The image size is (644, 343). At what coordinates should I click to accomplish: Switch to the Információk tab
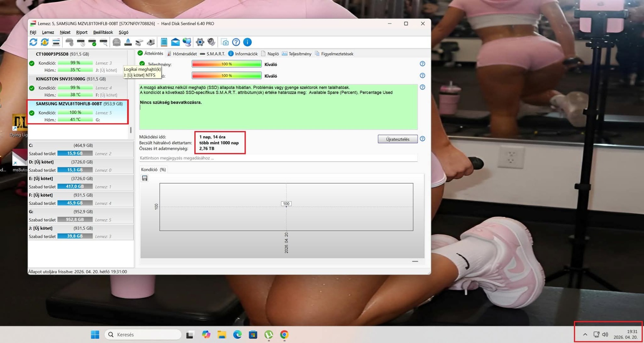point(243,54)
